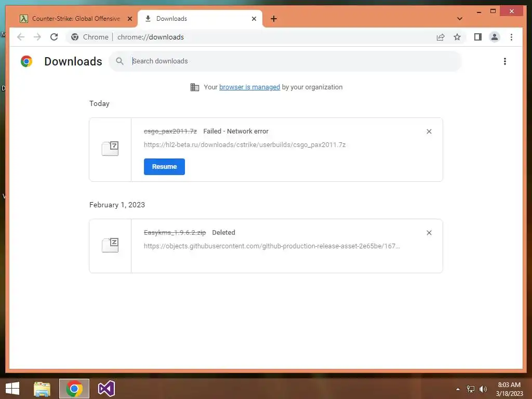Open the Downloads page more actions menu

pyautogui.click(x=505, y=61)
